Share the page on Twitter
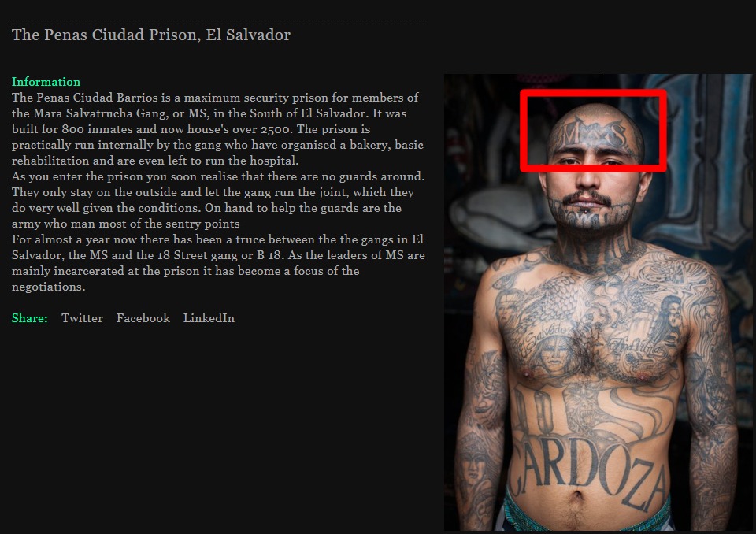 pyautogui.click(x=82, y=318)
